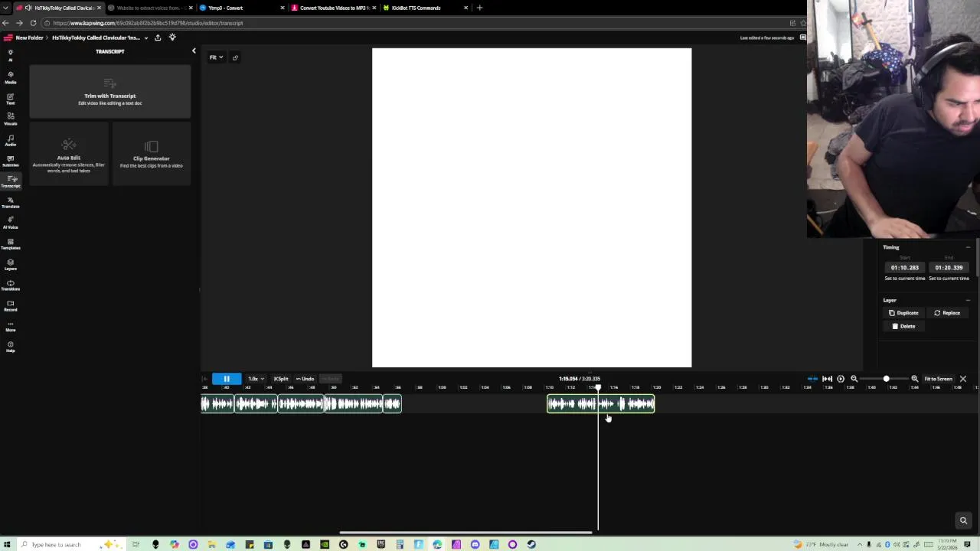
Task: Open the Media sidebar panel
Action: (10, 77)
